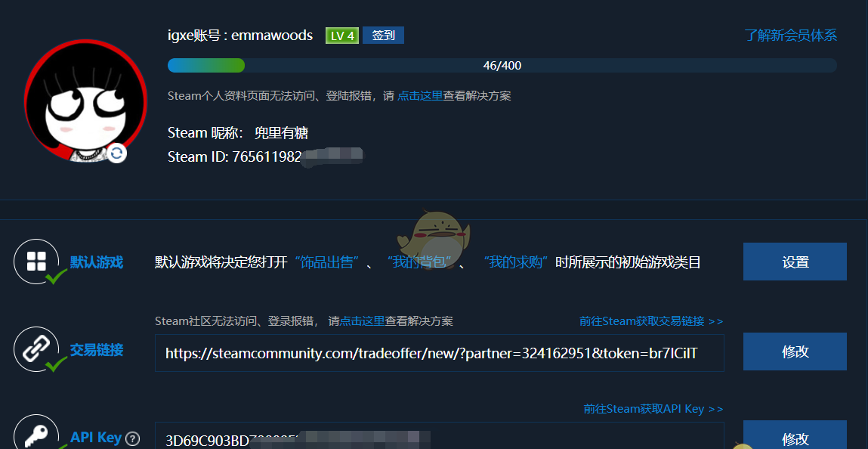Click the trade link chain icon
Screen dimensions: 868x449
point(36,349)
